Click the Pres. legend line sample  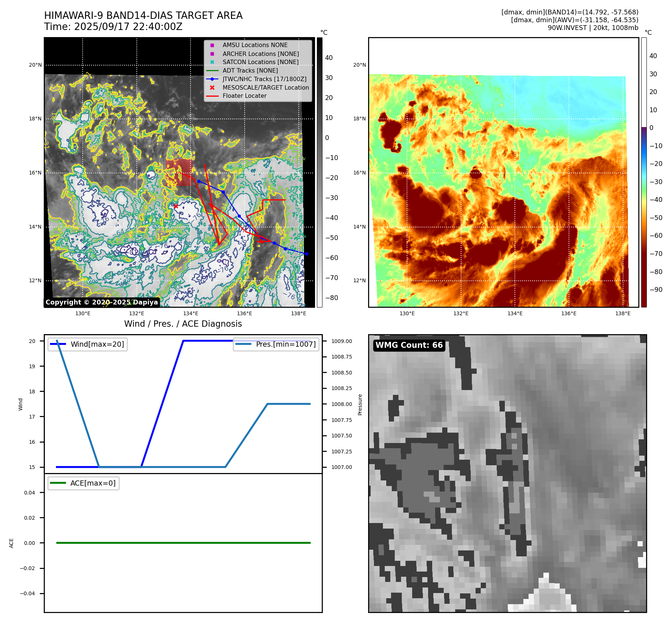[x=243, y=344]
